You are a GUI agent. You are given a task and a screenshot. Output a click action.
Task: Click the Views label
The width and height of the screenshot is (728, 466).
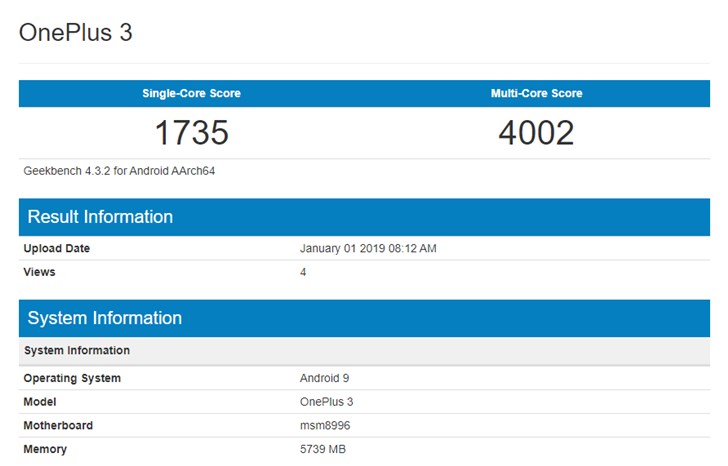pos(39,272)
